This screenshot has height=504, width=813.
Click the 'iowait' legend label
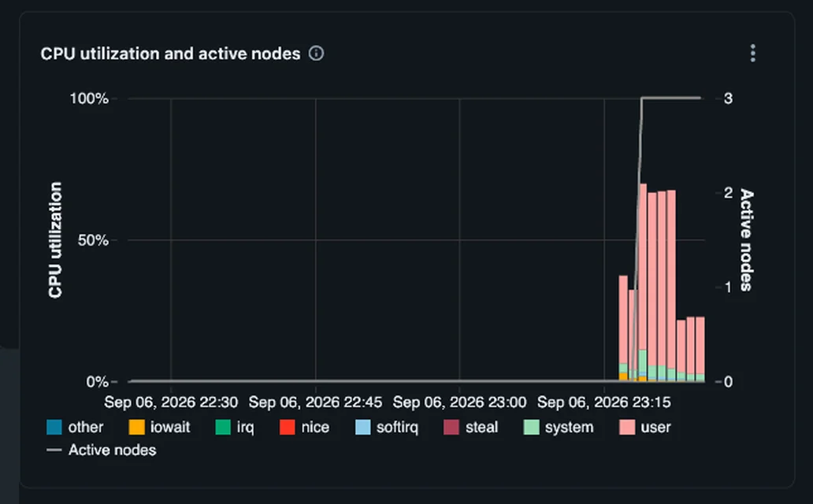click(170, 428)
